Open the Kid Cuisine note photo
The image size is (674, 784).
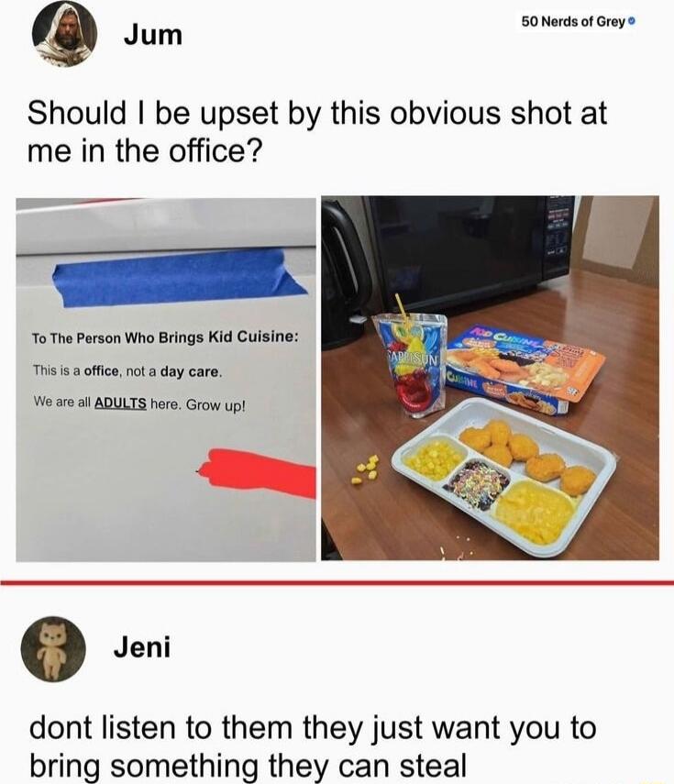click(166, 380)
